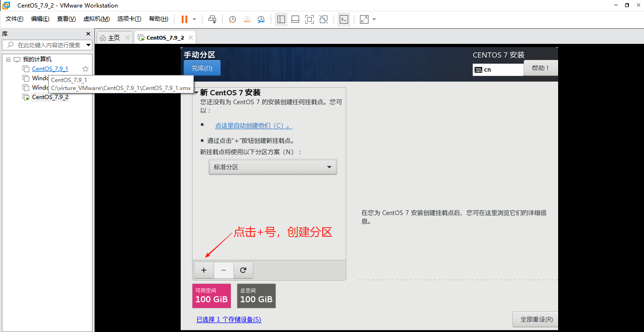Select CentOS_7.9_1 in the library

(50, 69)
